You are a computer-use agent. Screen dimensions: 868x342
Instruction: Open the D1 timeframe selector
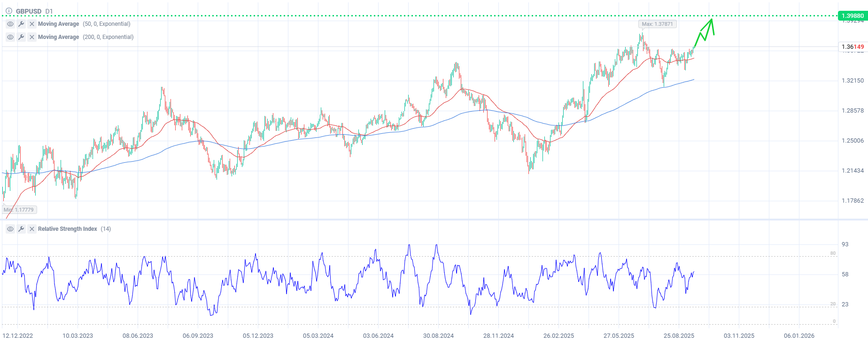coord(49,11)
